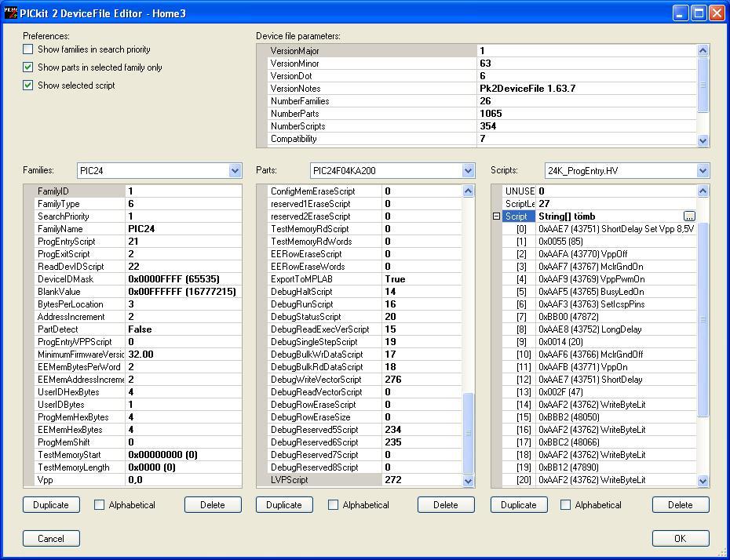Maximize the DeviceFile Editor window
This screenshot has width=730, height=560.
[x=699, y=13]
